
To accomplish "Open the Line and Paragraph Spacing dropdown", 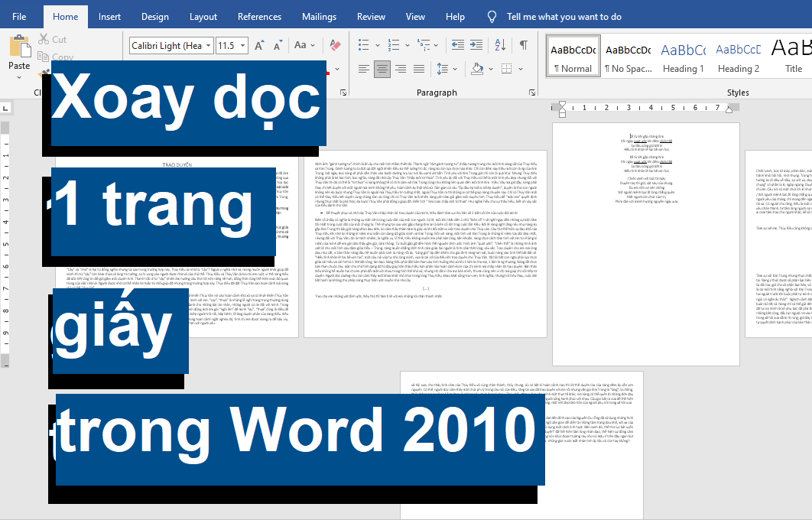I will click(x=443, y=69).
